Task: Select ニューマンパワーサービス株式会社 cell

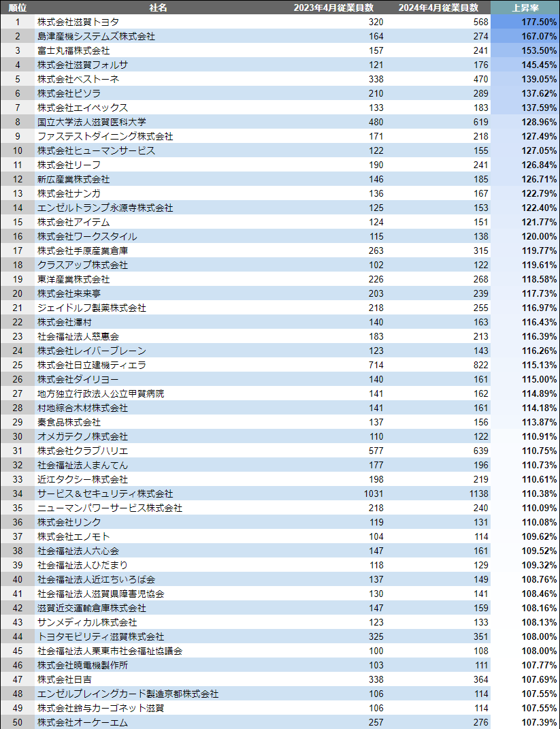Action: tap(159, 508)
